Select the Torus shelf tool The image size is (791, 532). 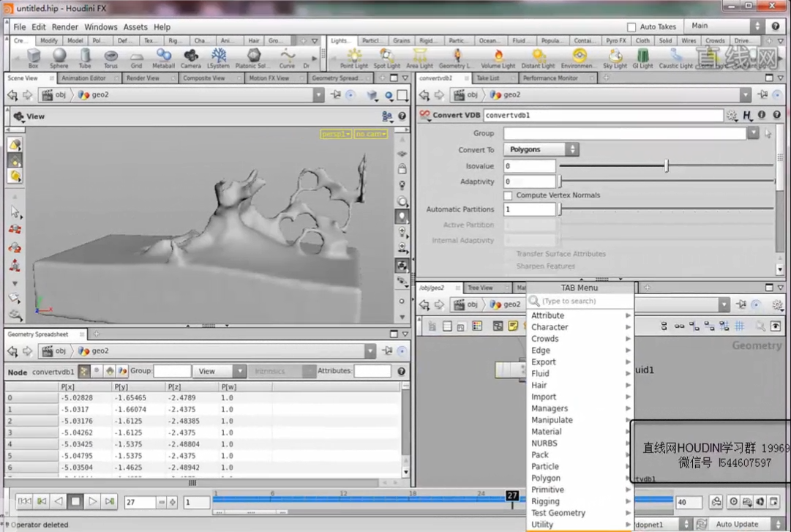(110, 58)
